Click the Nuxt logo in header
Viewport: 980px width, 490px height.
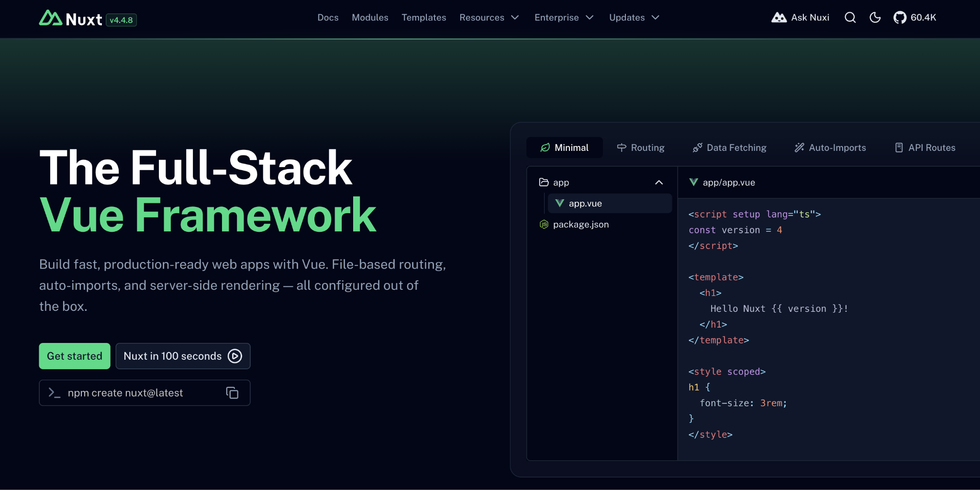[70, 18]
